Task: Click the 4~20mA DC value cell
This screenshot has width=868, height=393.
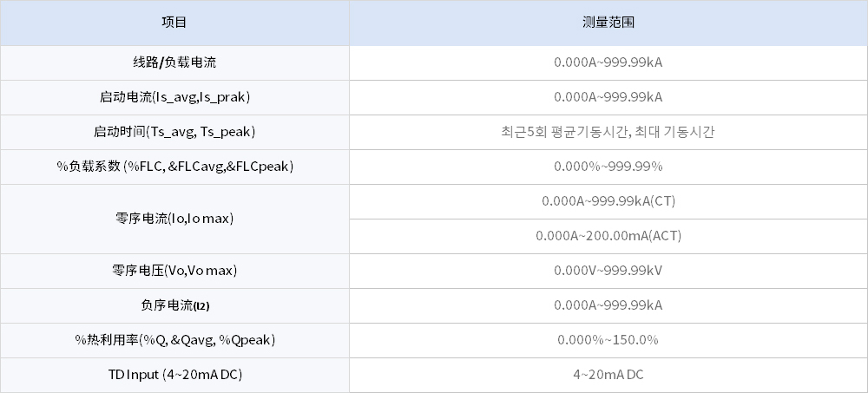Action: click(x=608, y=375)
